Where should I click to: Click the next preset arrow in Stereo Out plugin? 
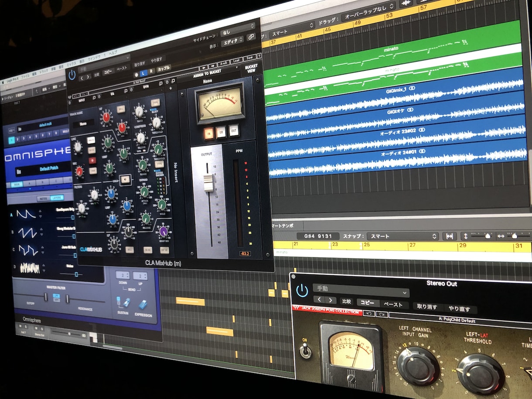pyautogui.click(x=331, y=300)
